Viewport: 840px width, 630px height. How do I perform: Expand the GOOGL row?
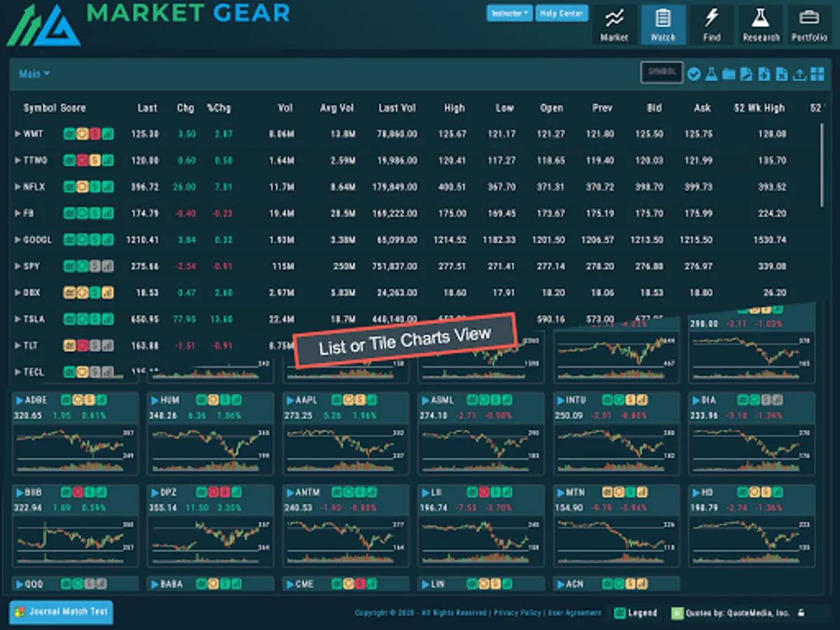(18, 240)
